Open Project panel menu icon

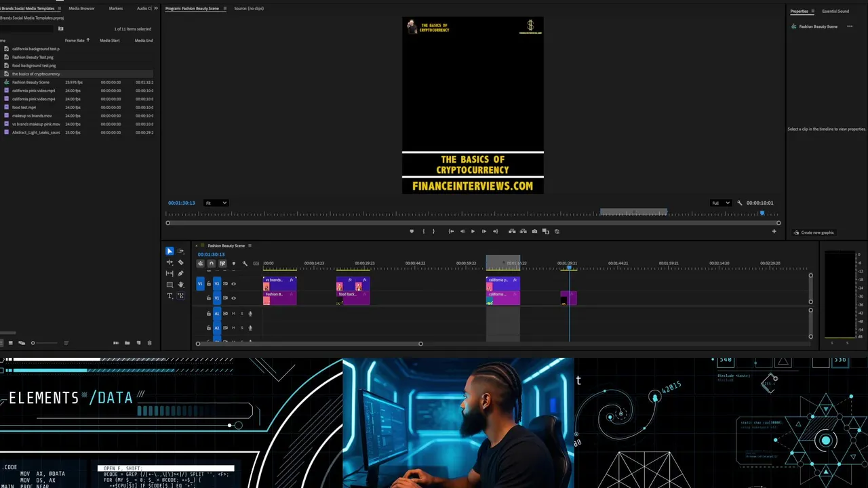coord(60,8)
